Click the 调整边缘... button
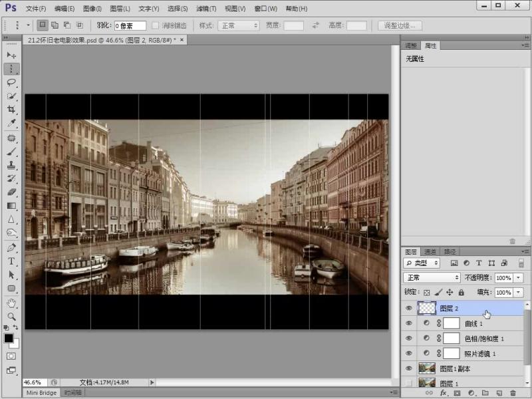This screenshot has width=532, height=399. pos(400,26)
